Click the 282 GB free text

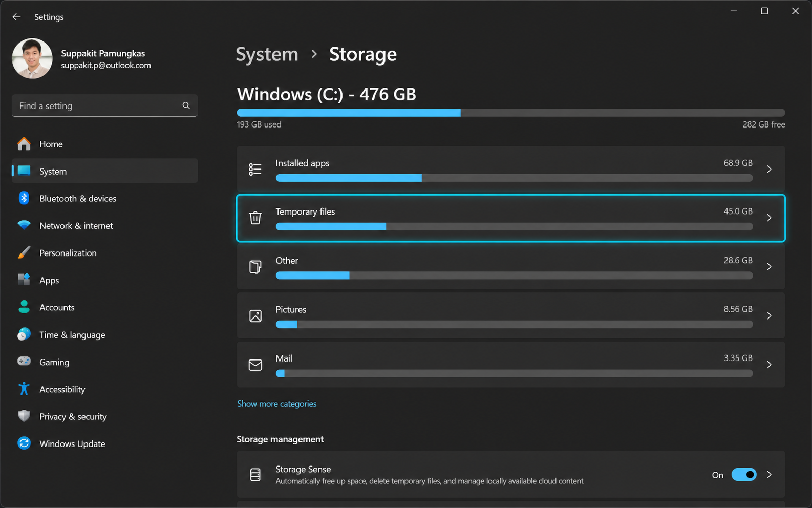[763, 124]
